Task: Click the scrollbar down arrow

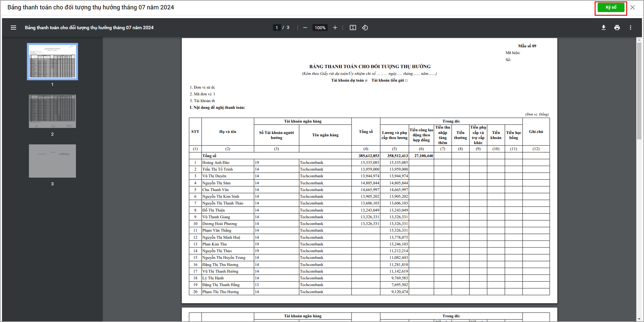Action: pos(639,319)
